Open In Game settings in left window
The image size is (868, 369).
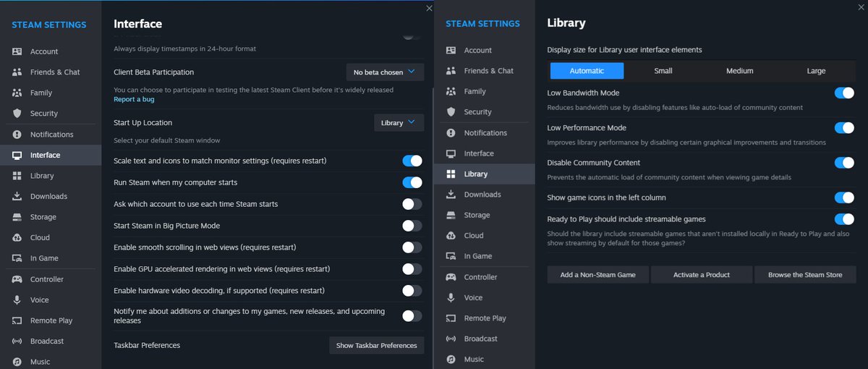(51, 258)
